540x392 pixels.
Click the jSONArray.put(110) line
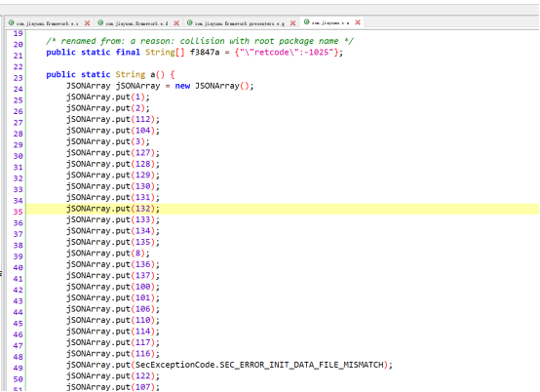(113, 321)
